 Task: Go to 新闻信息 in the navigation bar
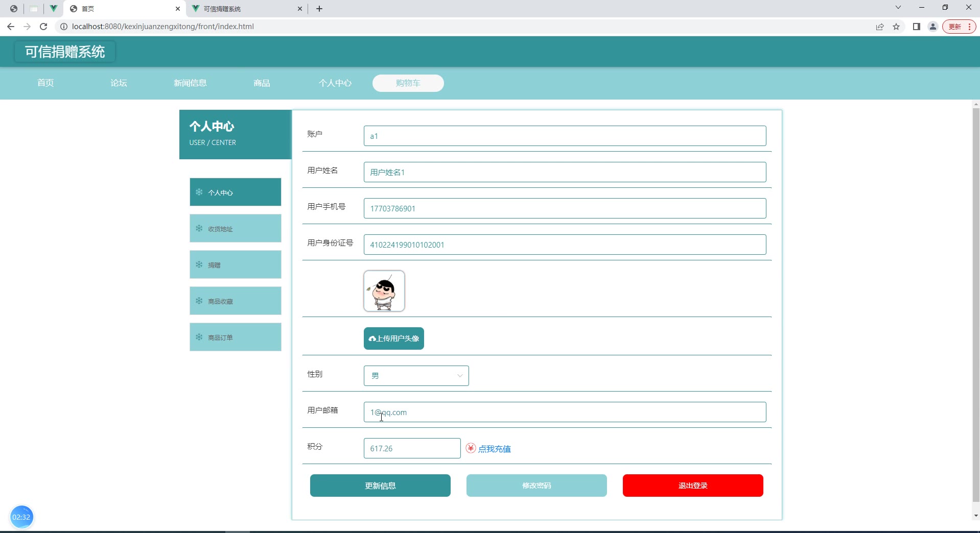190,83
